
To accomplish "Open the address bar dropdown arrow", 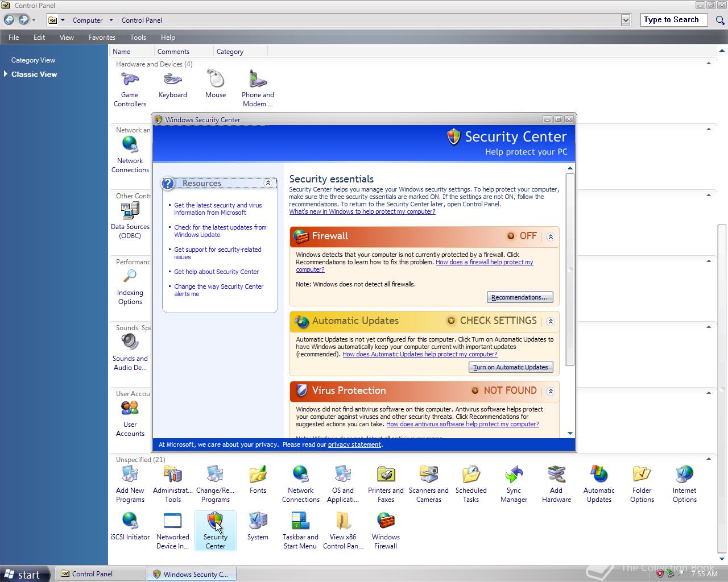I will click(x=626, y=20).
